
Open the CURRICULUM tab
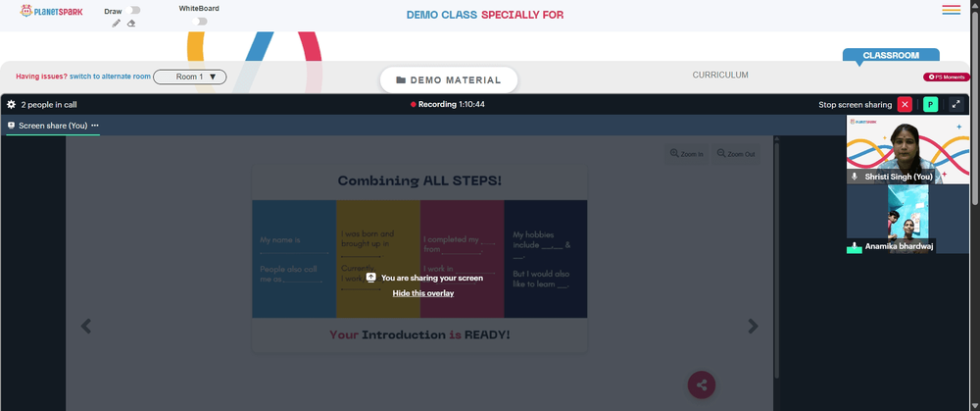720,76
